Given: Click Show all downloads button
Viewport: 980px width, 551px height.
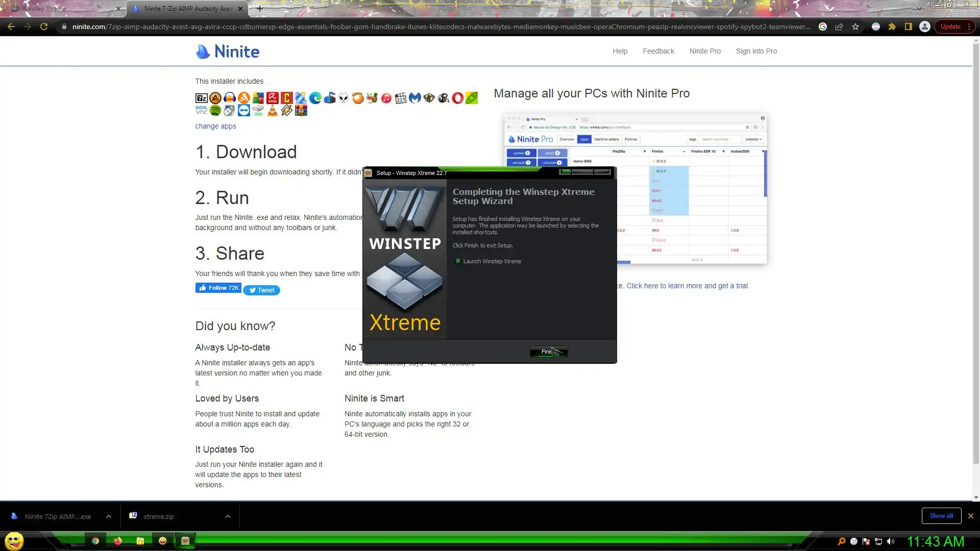Looking at the screenshot, I should (x=941, y=516).
